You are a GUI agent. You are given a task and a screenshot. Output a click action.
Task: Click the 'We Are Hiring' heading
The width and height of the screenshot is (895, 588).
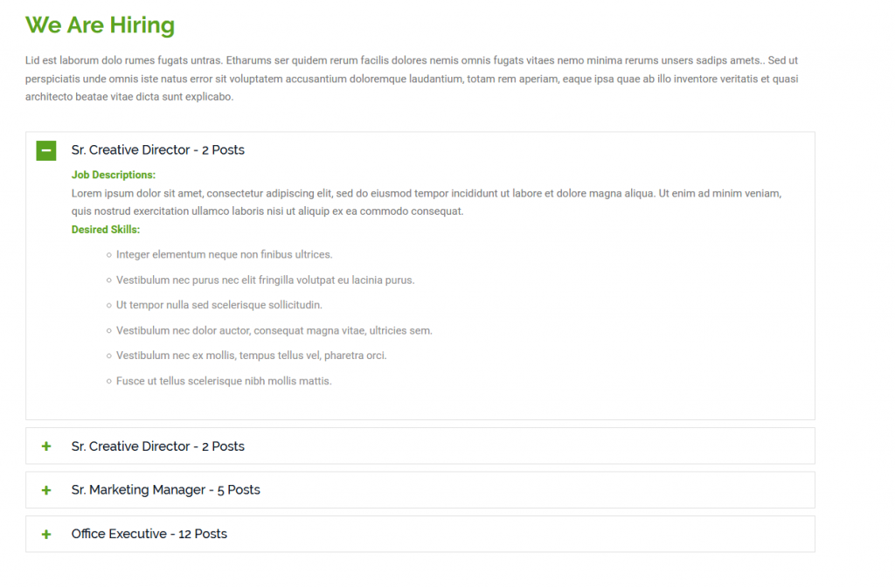coord(100,25)
